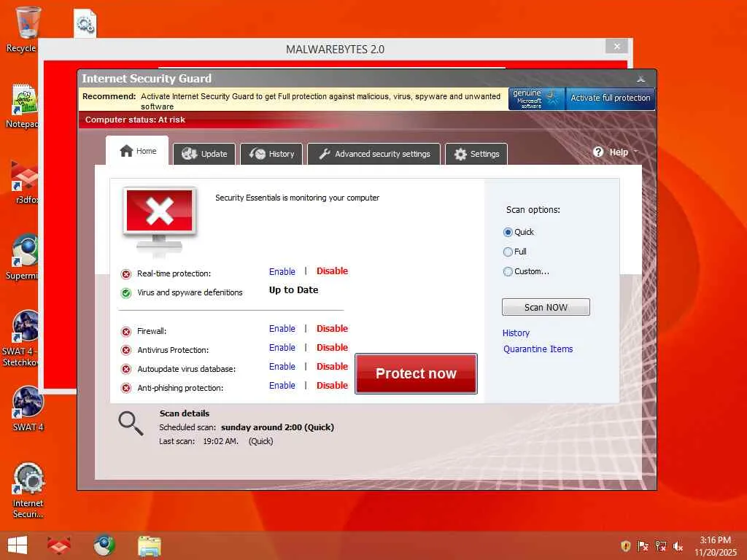The width and height of the screenshot is (747, 560).
Task: Close the Internet Security Guard window
Action: [641, 79]
